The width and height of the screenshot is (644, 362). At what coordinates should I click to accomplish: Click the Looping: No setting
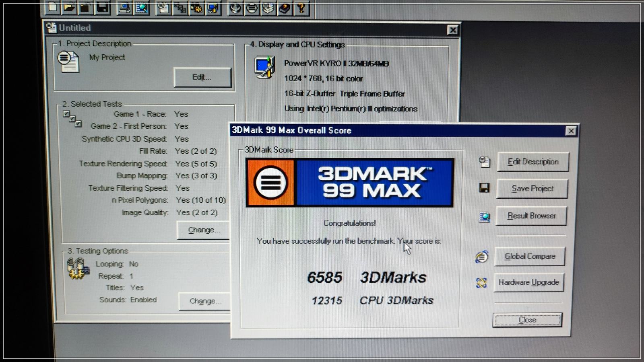point(117,264)
